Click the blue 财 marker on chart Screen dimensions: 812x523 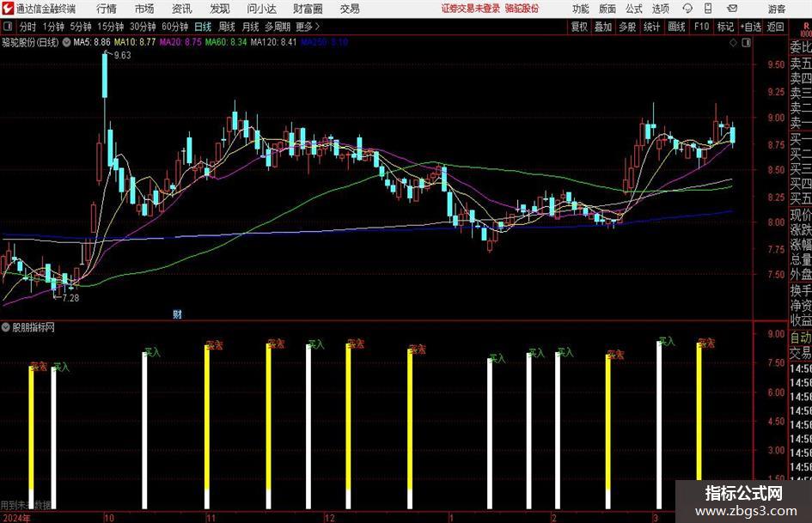(177, 313)
